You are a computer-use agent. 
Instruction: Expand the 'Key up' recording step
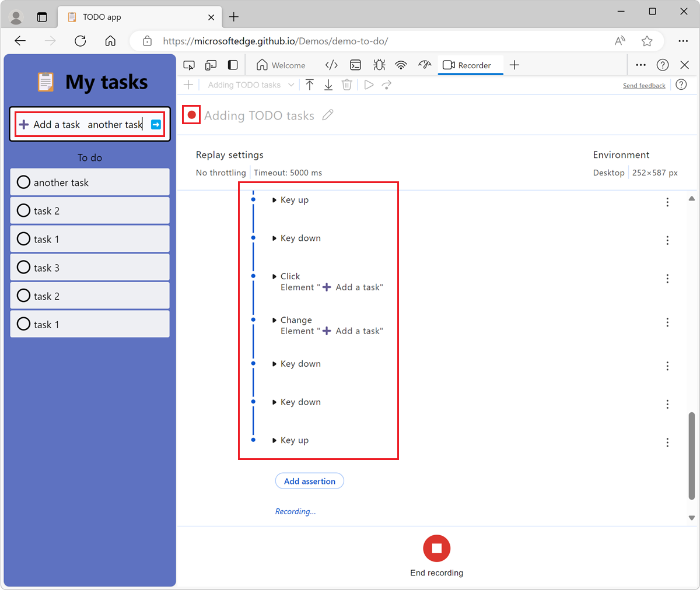275,199
